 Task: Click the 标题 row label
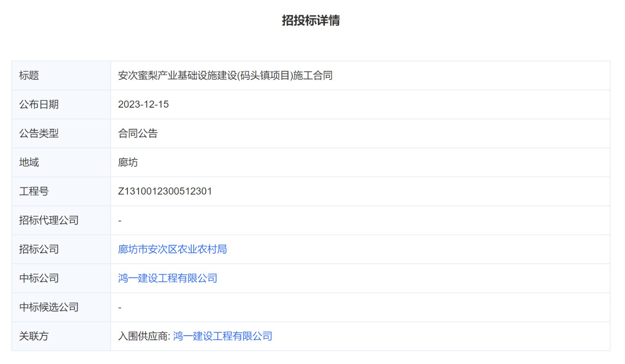click(29, 76)
